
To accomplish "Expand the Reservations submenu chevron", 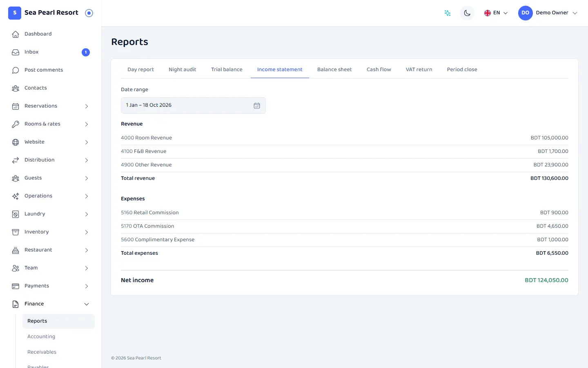I will click(87, 106).
